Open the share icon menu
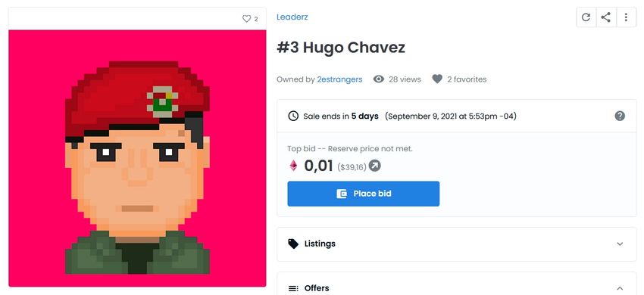The image size is (644, 295). pos(606,17)
